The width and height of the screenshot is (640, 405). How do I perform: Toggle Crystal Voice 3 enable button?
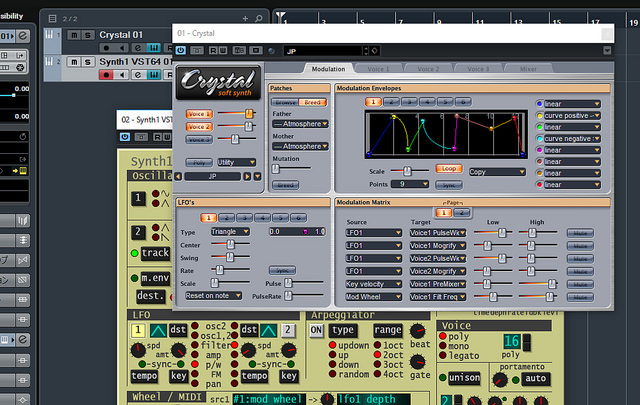199,140
